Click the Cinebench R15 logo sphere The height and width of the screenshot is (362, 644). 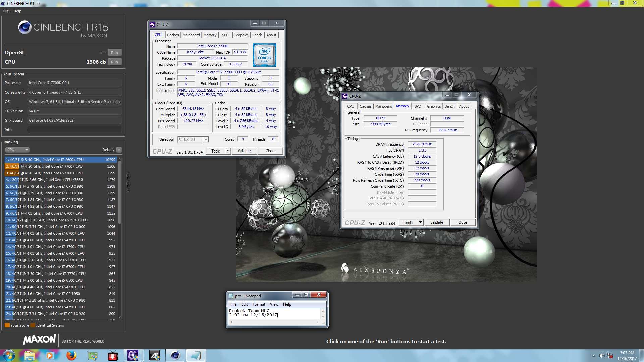25,27
